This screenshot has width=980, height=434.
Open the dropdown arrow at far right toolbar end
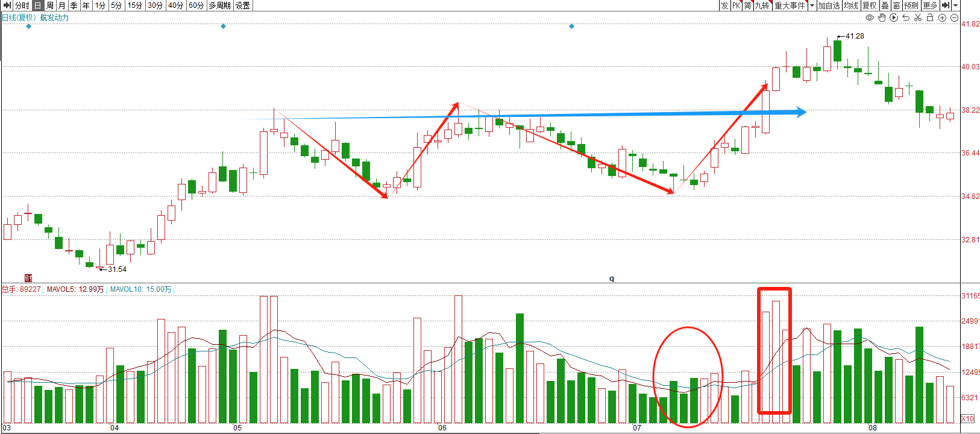(955, 5)
